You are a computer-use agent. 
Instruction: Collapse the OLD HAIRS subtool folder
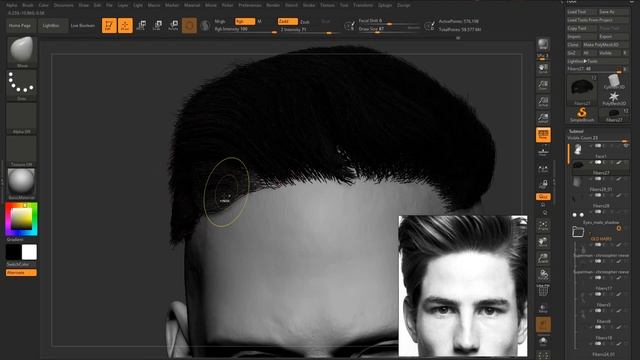point(578,232)
